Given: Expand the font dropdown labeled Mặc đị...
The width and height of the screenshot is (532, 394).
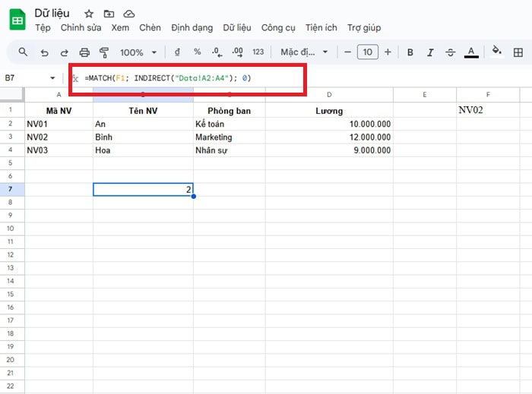Looking at the screenshot, I should click(305, 52).
